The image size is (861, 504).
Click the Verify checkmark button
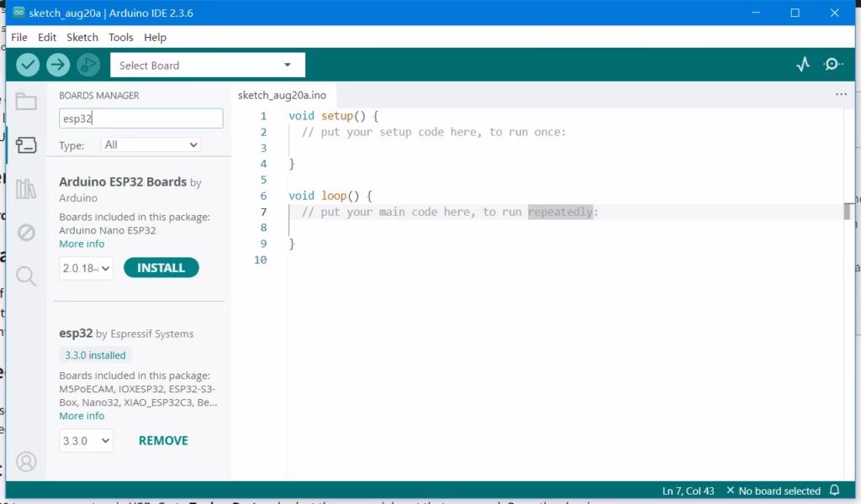click(28, 66)
